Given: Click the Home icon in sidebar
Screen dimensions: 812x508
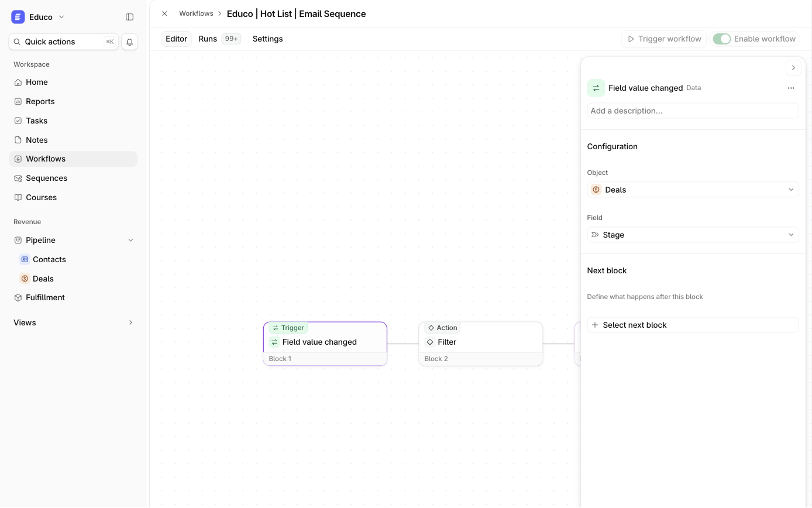Looking at the screenshot, I should 18,83.
